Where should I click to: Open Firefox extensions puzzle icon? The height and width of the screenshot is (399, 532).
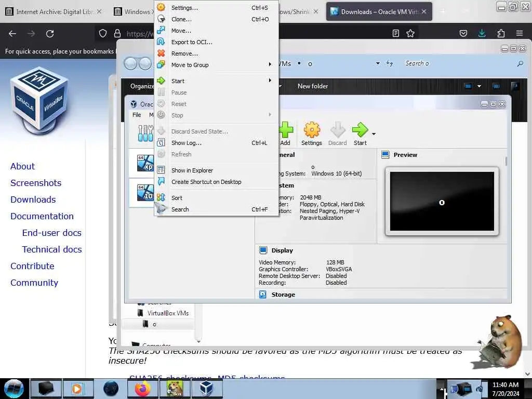(x=501, y=33)
